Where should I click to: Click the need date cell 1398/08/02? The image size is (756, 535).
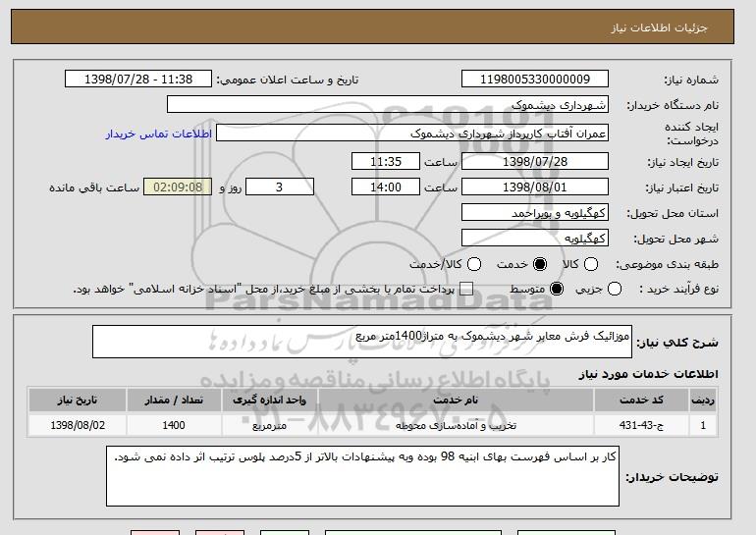pos(78,426)
